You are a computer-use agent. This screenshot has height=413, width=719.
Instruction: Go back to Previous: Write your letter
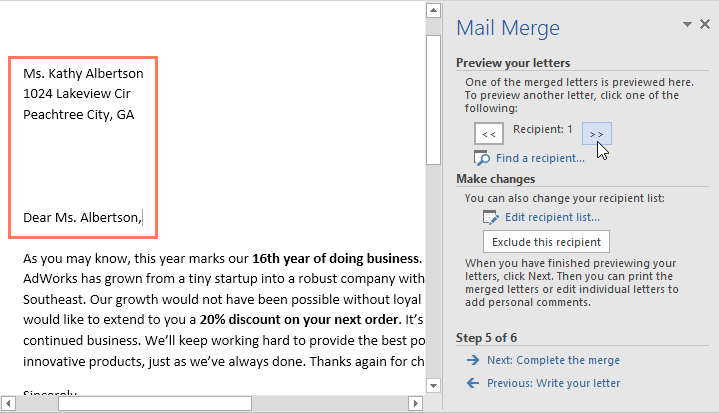point(553,383)
